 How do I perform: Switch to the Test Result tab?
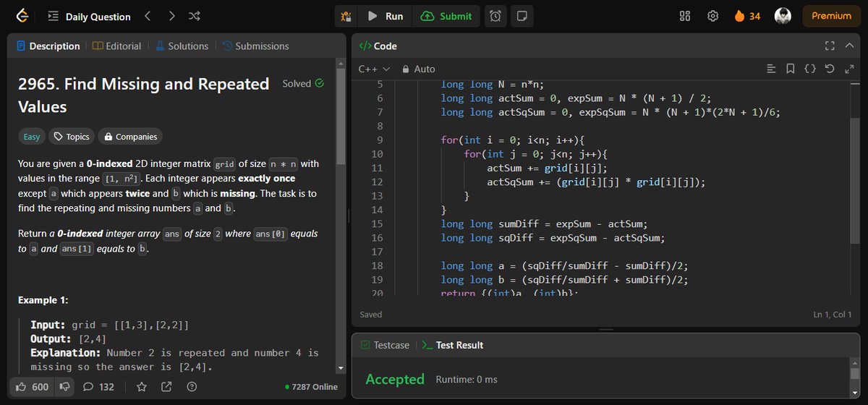[452, 345]
